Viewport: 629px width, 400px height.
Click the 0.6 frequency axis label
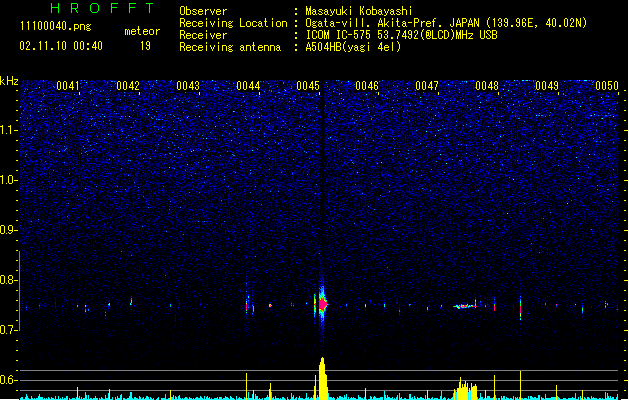pos(9,380)
